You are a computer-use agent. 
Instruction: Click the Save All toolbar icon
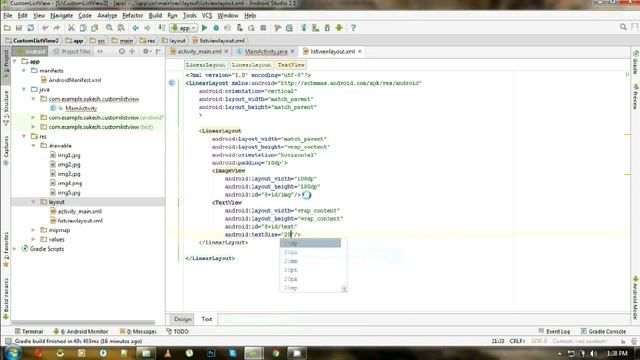19,28
